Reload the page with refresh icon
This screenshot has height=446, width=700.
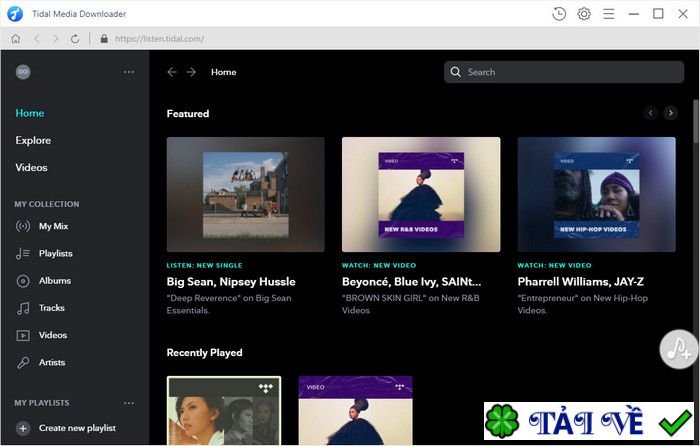(x=75, y=39)
